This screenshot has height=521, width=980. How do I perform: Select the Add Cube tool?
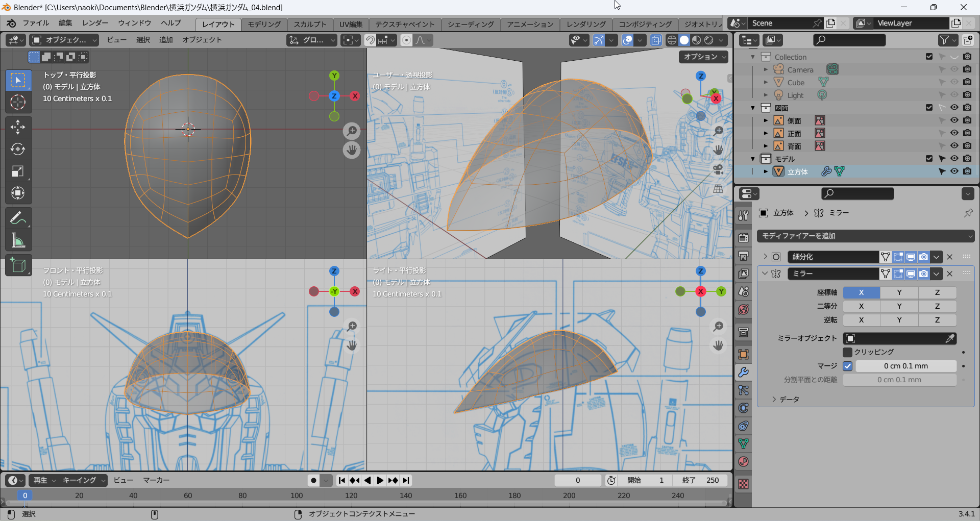(18, 265)
